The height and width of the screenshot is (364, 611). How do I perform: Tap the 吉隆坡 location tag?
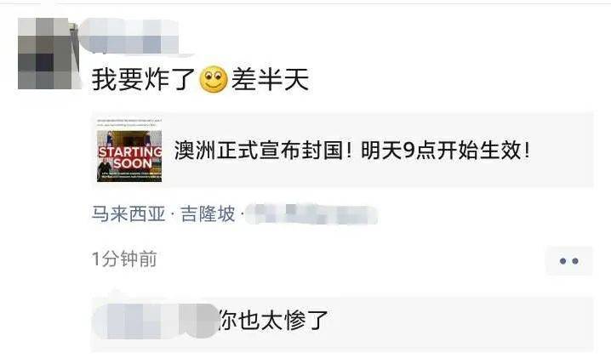tap(208, 214)
